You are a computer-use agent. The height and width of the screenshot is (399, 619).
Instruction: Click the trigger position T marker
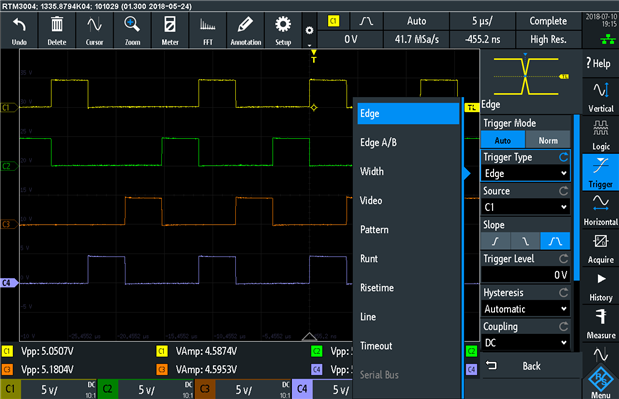[313, 56]
